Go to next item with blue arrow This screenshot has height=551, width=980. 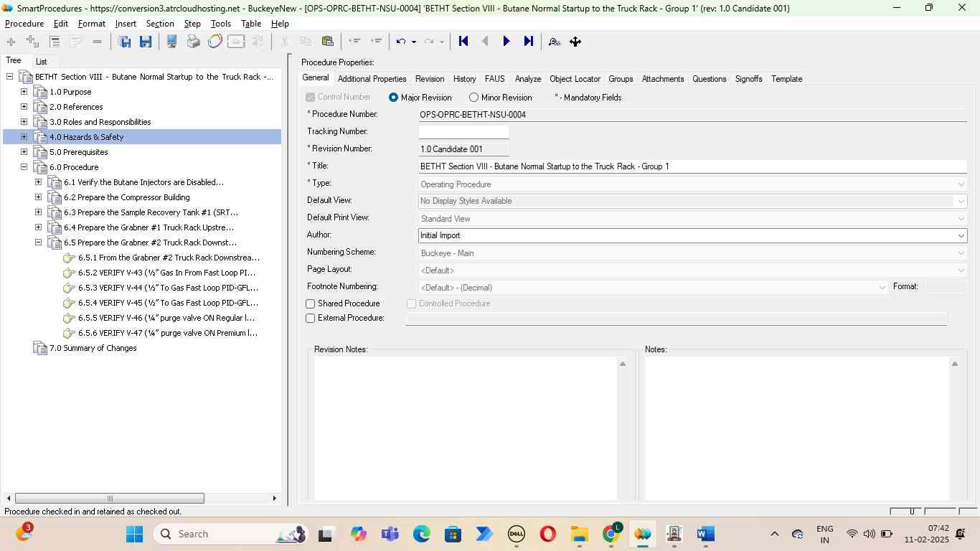point(507,42)
